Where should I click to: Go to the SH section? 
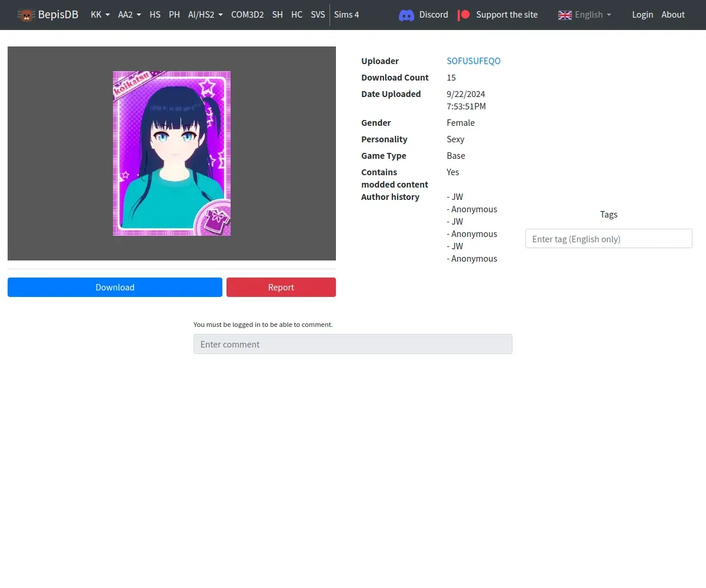coord(277,15)
